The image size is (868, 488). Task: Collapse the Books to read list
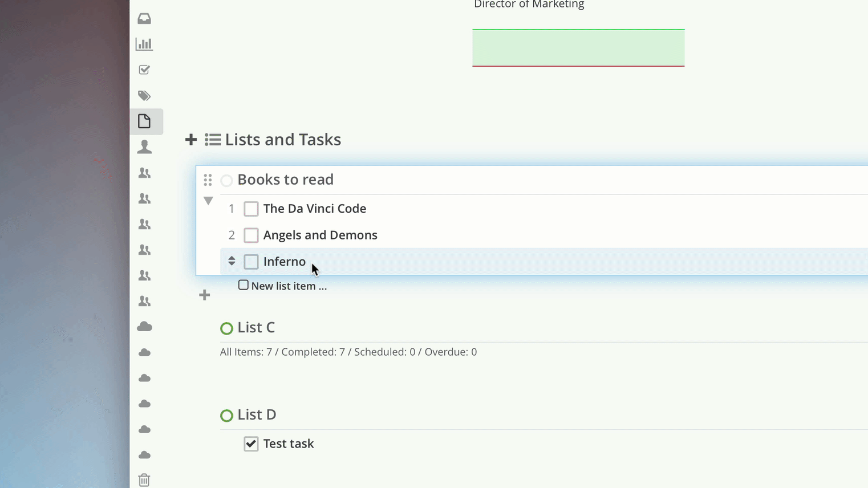(x=208, y=201)
